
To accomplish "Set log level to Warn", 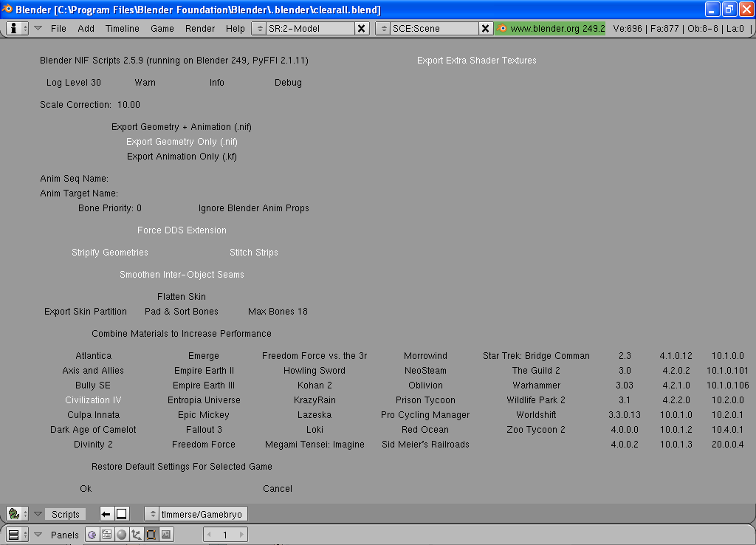I will (x=145, y=83).
